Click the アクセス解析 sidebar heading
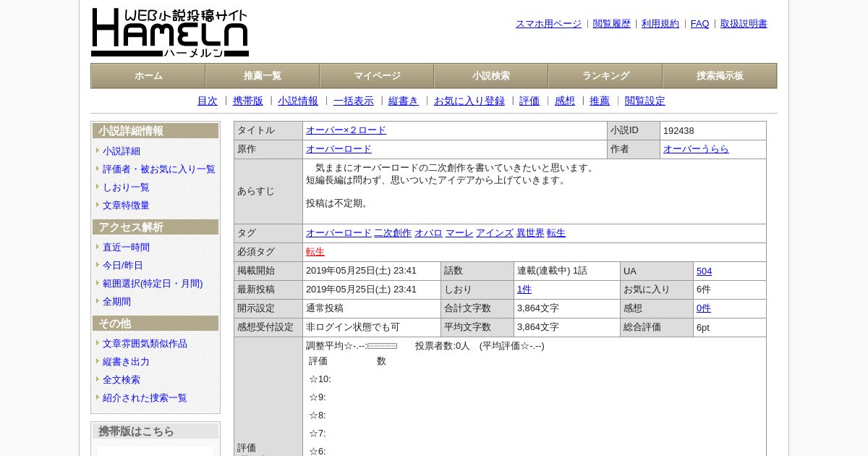The image size is (868, 456). click(156, 227)
